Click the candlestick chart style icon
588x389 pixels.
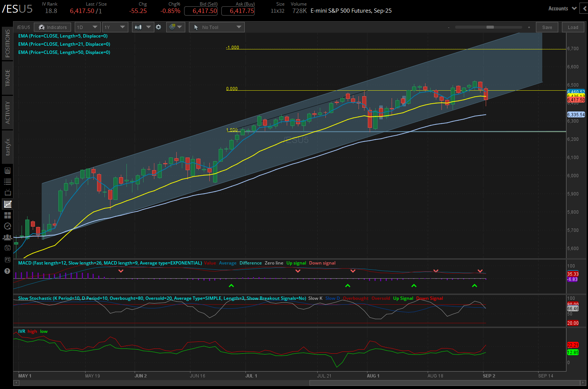pos(138,27)
